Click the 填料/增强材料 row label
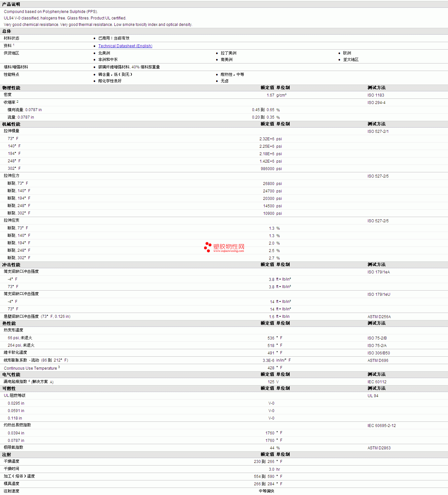This screenshot has height=495, width=448. tap(16, 67)
